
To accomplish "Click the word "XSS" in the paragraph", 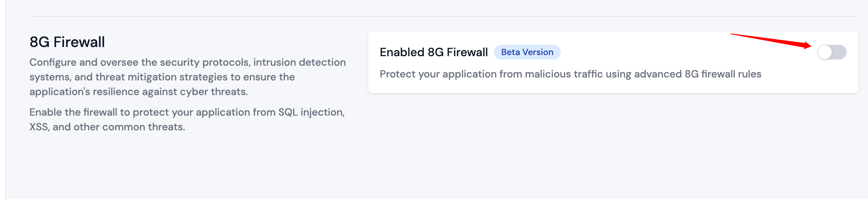I will [39, 127].
